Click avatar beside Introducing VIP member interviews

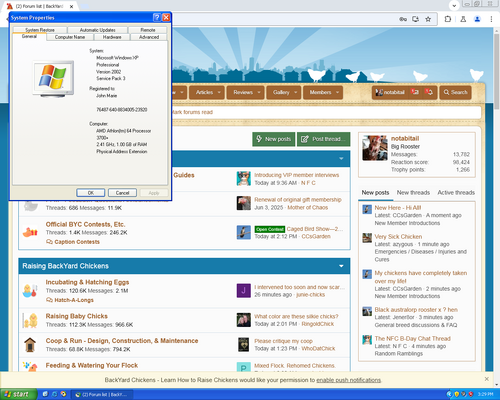pyautogui.click(x=243, y=179)
